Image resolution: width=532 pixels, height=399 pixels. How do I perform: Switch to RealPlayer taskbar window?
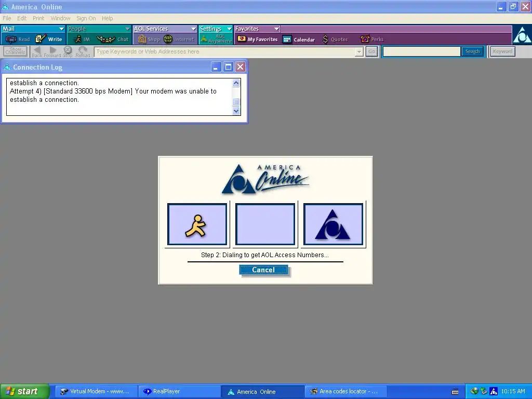point(179,392)
